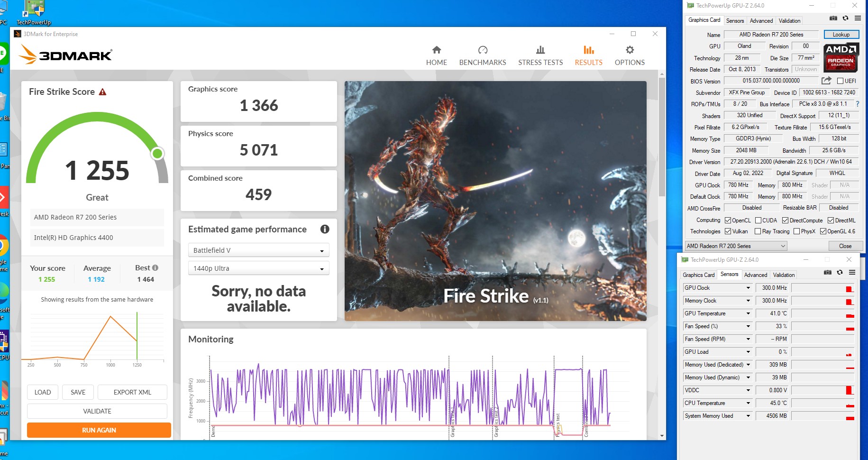Image resolution: width=868 pixels, height=460 pixels.
Task: Go to STRESS TESTS
Action: tap(540, 55)
